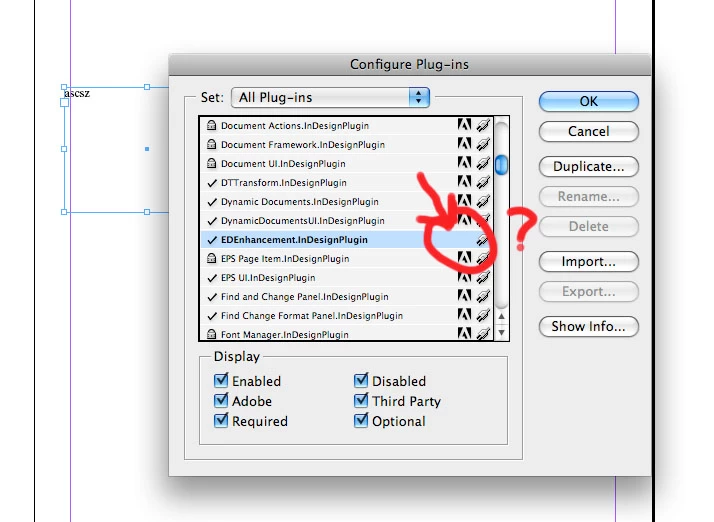
Task: Click the Cancel button
Action: coord(589,131)
